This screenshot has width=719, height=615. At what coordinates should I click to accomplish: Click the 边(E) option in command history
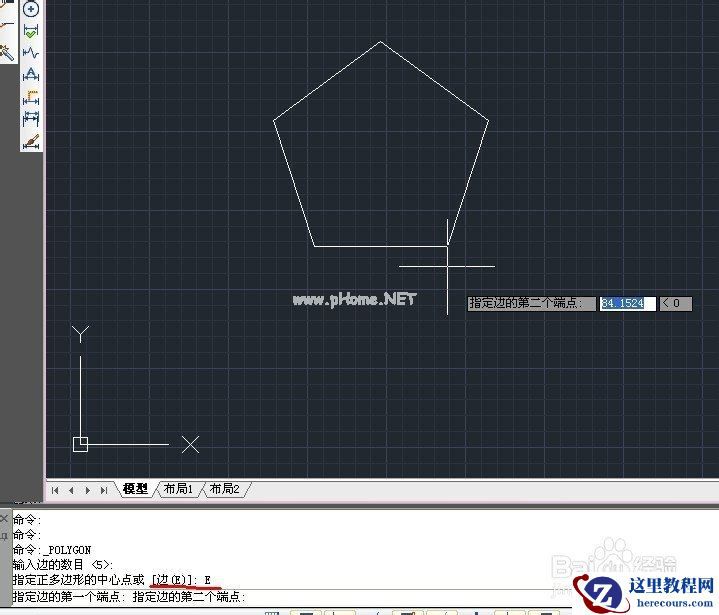(171, 580)
